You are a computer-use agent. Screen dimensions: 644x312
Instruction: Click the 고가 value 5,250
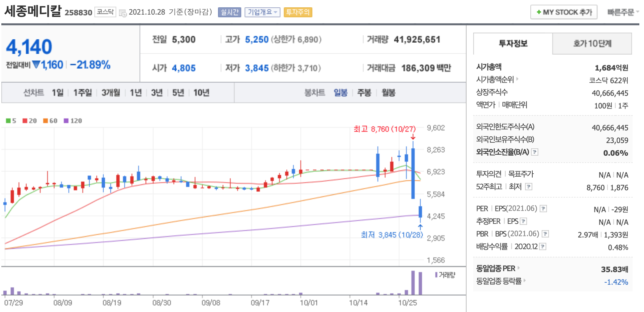[257, 40]
